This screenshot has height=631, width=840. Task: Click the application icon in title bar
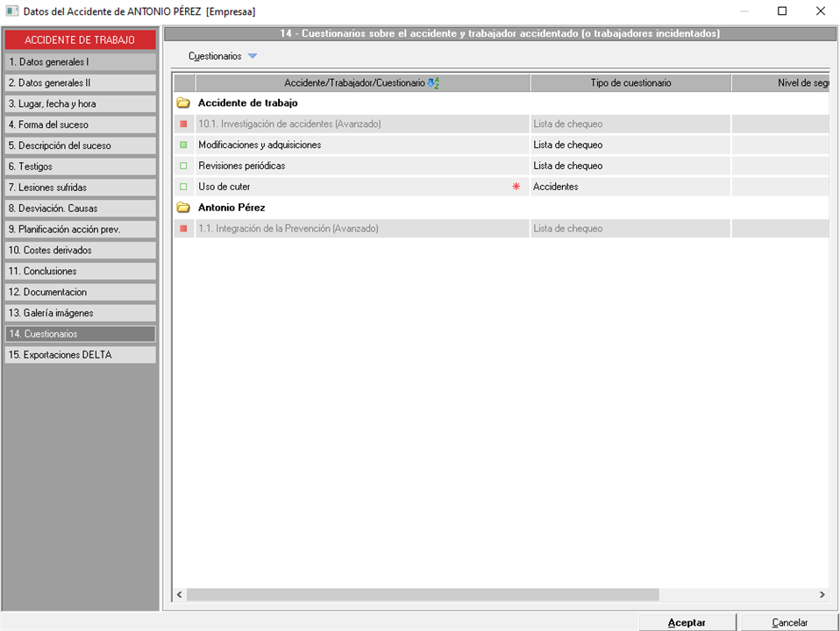coord(11,11)
